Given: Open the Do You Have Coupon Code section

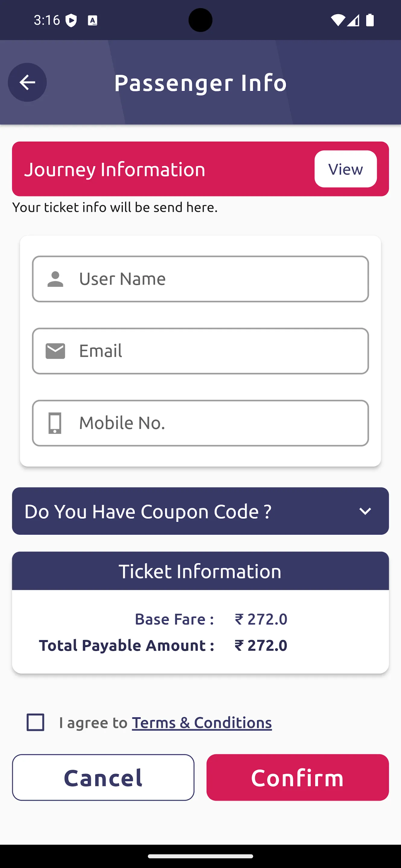Looking at the screenshot, I should [200, 511].
